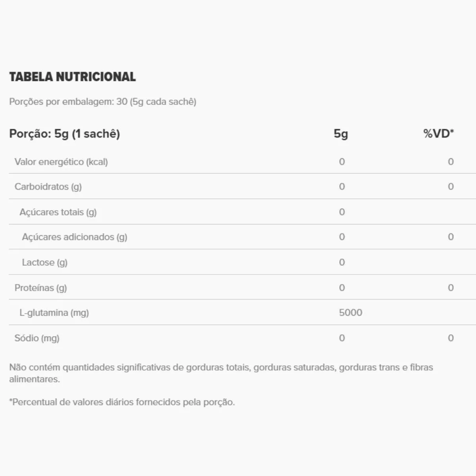Click the 5000 value for L-glutamina

(351, 313)
